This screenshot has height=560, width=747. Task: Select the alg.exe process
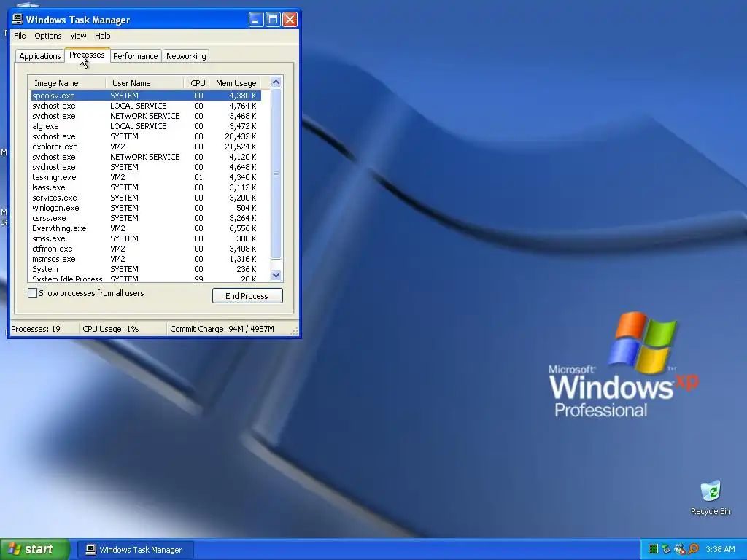(146, 126)
